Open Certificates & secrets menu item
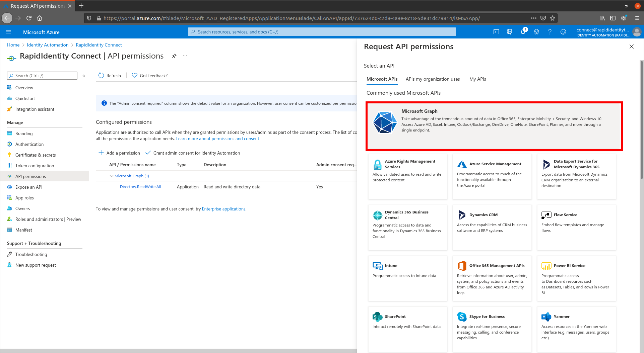Viewport: 644px width, 353px height. 45,155
